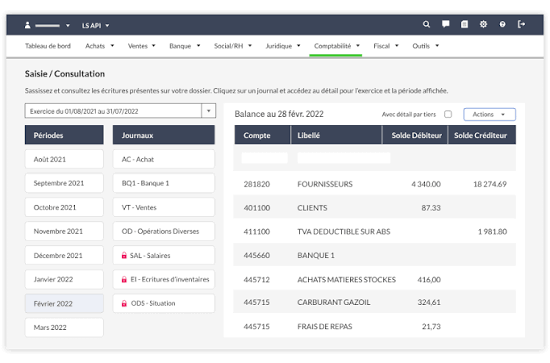Click the FRAIS DE REPAS row

pos(375,327)
